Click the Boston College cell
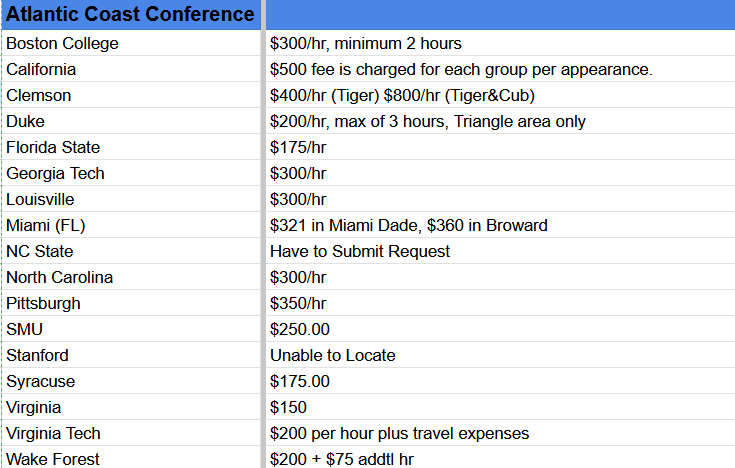The image size is (735, 468). click(131, 43)
